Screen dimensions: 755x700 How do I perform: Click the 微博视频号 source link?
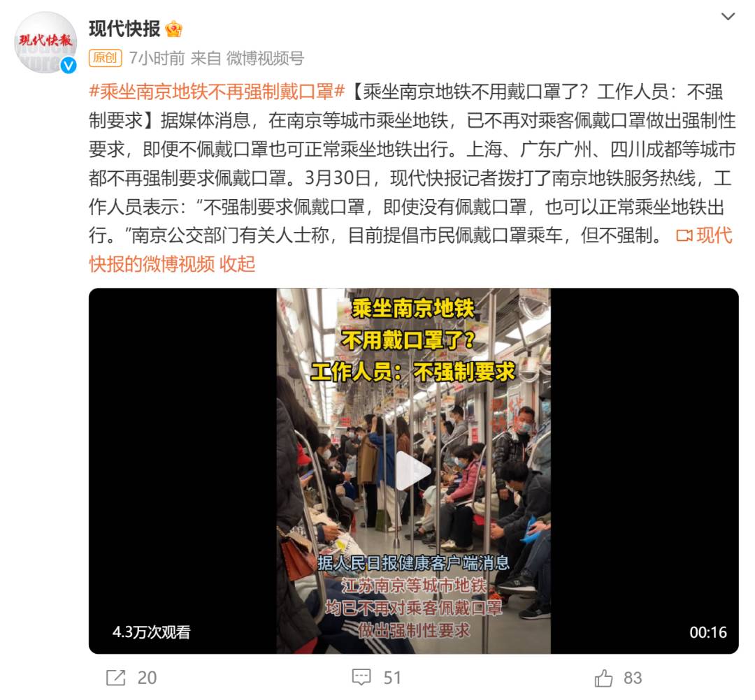266,58
